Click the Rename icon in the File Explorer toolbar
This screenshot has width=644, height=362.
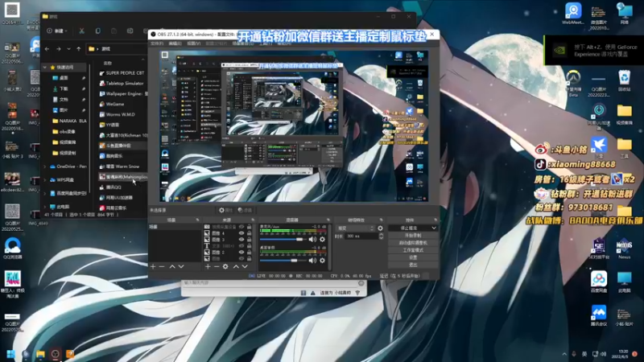tap(130, 31)
